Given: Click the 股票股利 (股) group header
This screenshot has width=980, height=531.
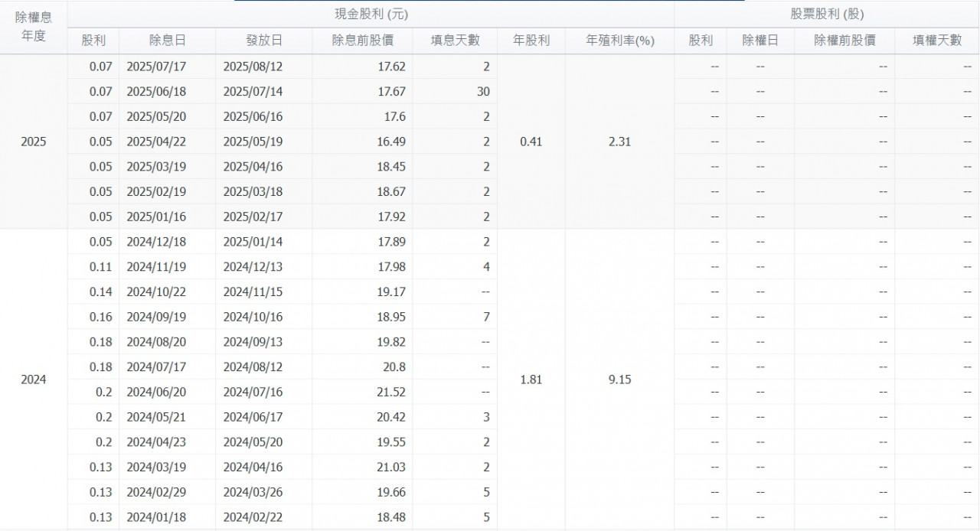Looking at the screenshot, I should [827, 14].
